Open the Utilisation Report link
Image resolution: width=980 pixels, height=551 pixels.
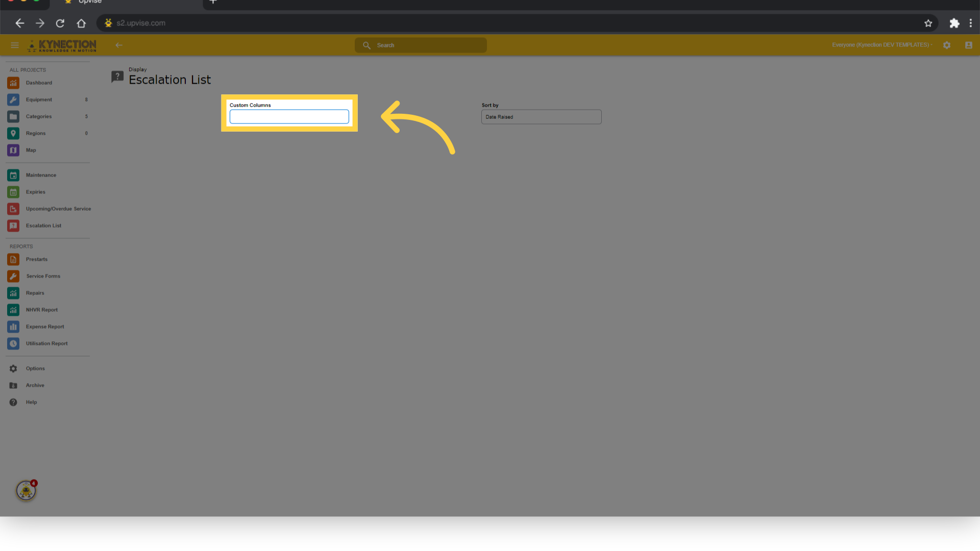pos(47,343)
